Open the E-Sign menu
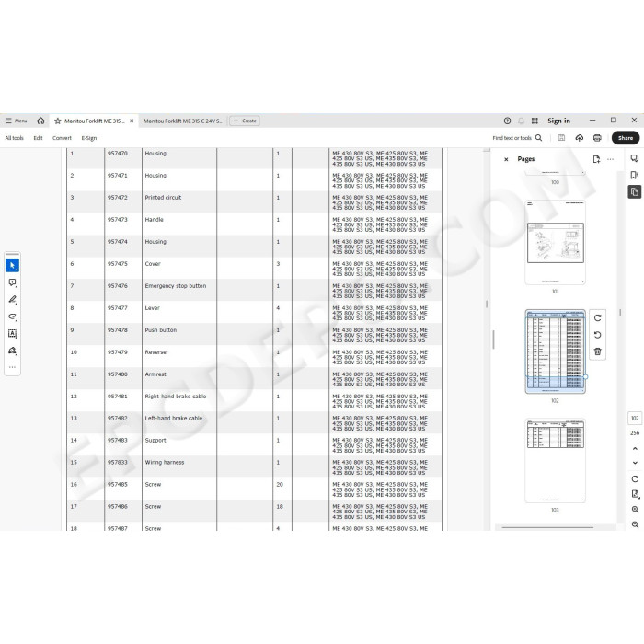 tap(89, 138)
